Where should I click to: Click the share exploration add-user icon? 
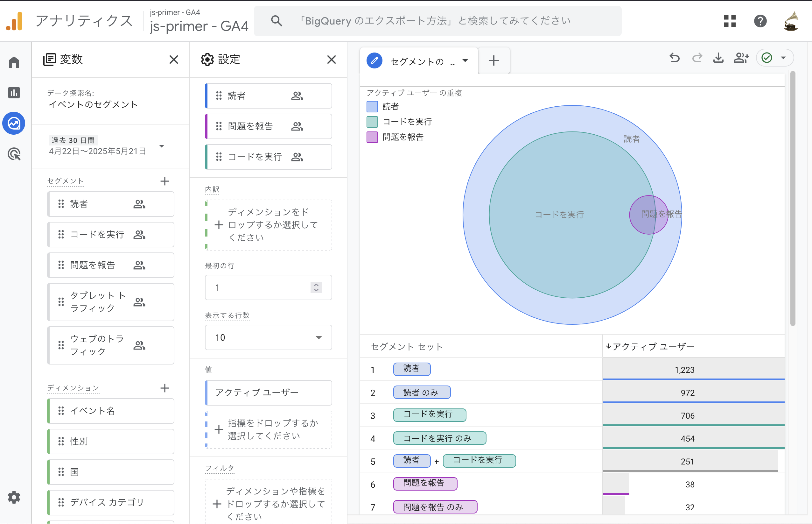pyautogui.click(x=741, y=58)
